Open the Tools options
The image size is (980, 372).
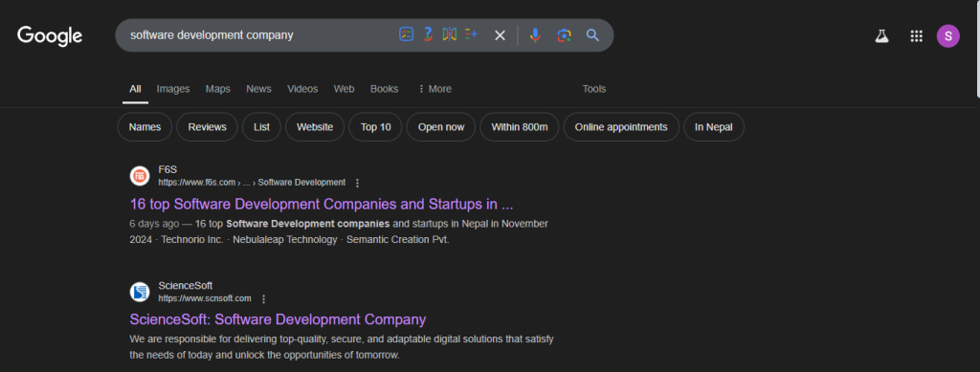(594, 89)
